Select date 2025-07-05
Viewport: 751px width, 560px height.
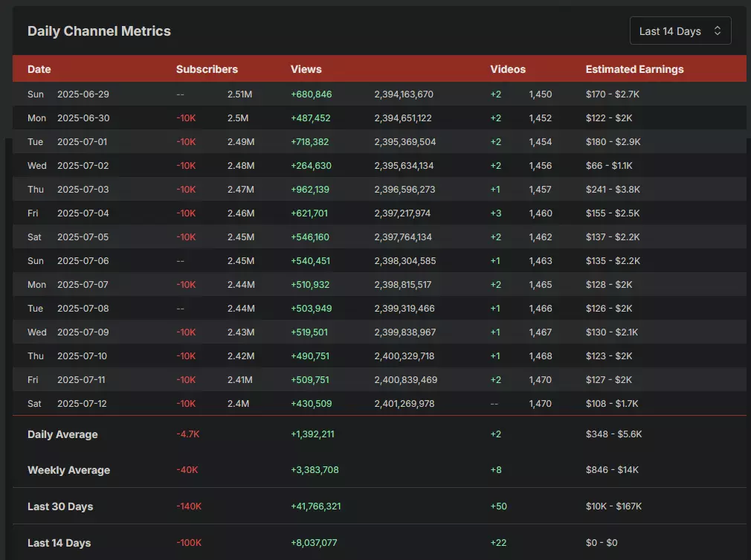83,236
